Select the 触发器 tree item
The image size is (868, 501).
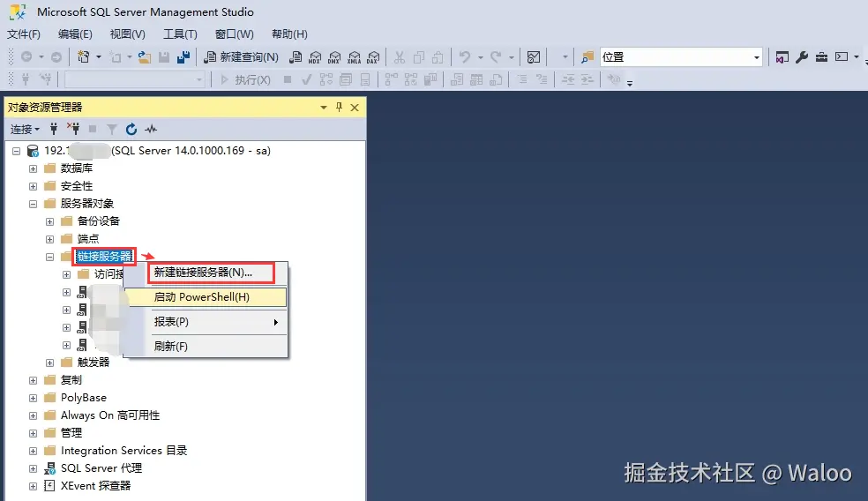click(93, 363)
